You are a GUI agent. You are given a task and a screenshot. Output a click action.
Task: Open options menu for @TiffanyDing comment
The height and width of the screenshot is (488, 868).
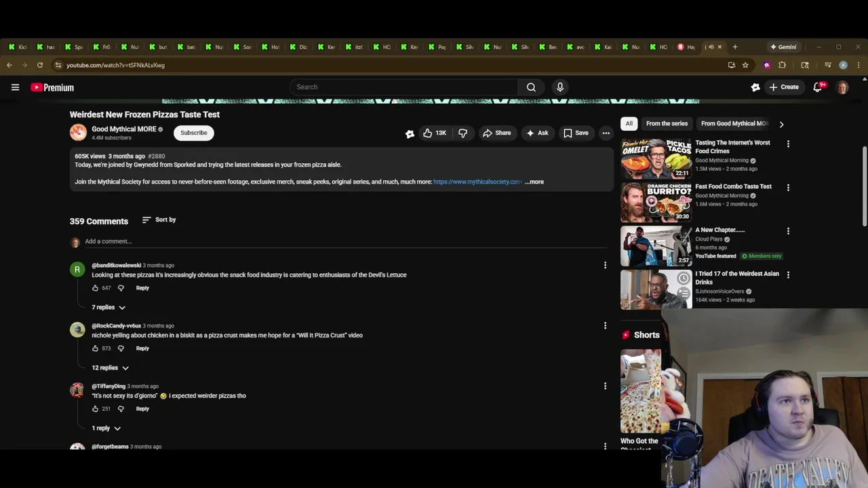(605, 386)
